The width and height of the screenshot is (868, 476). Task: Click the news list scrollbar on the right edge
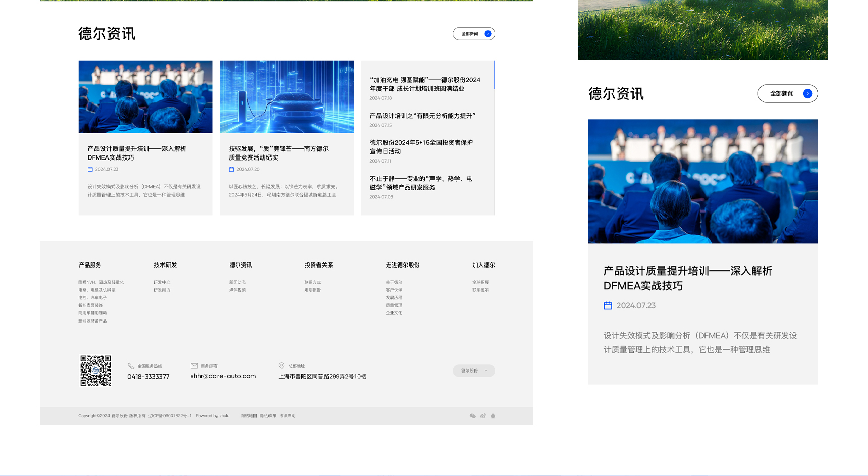pos(495,75)
